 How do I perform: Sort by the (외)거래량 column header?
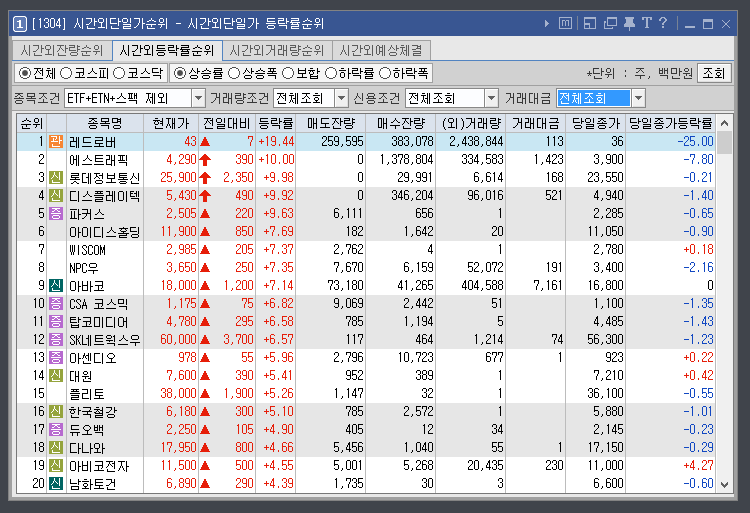pos(471,123)
